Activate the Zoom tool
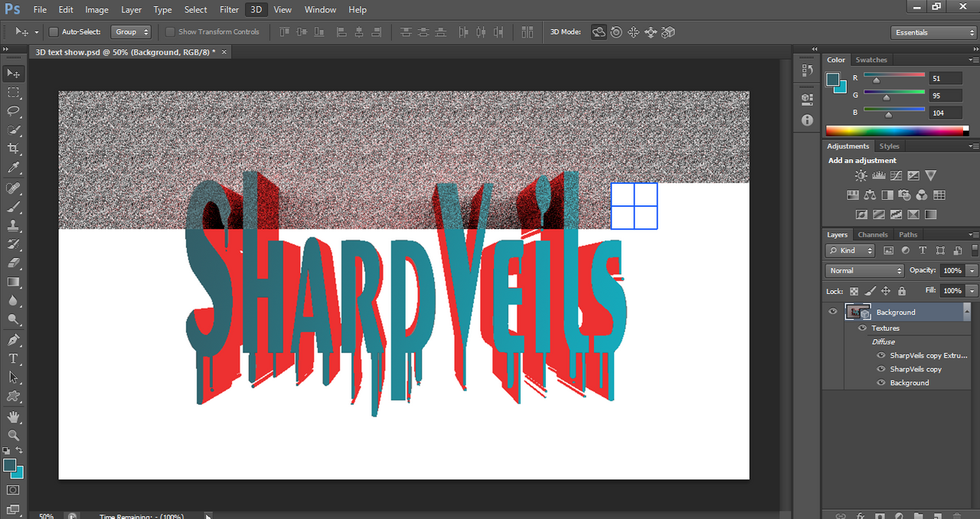Image resolution: width=980 pixels, height=519 pixels. tap(14, 435)
